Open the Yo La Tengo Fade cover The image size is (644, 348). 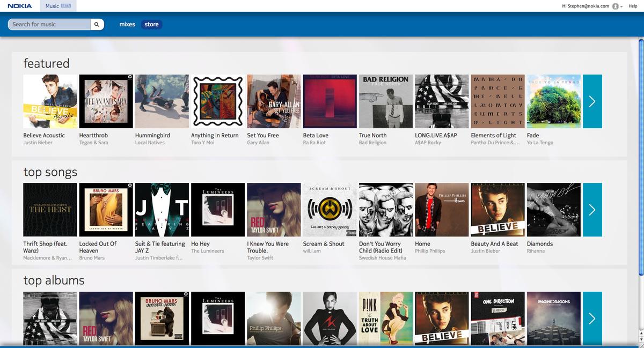point(554,101)
